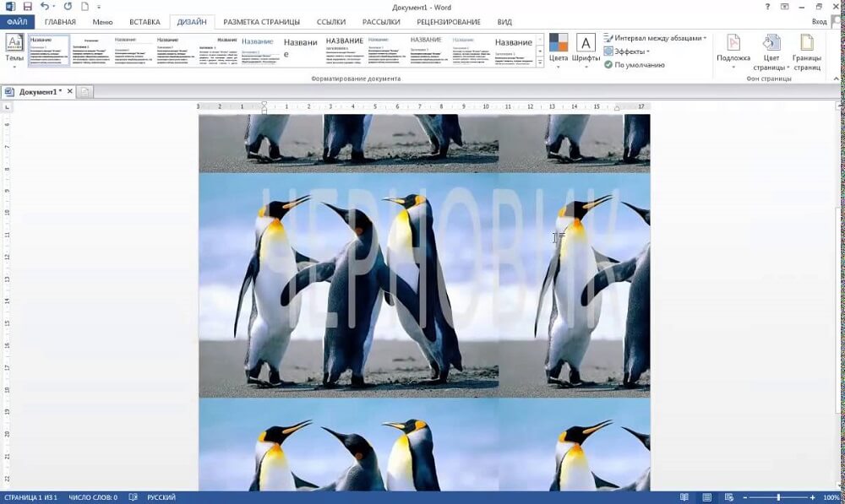Open the Подложка (Watermark) menu

pos(733,50)
